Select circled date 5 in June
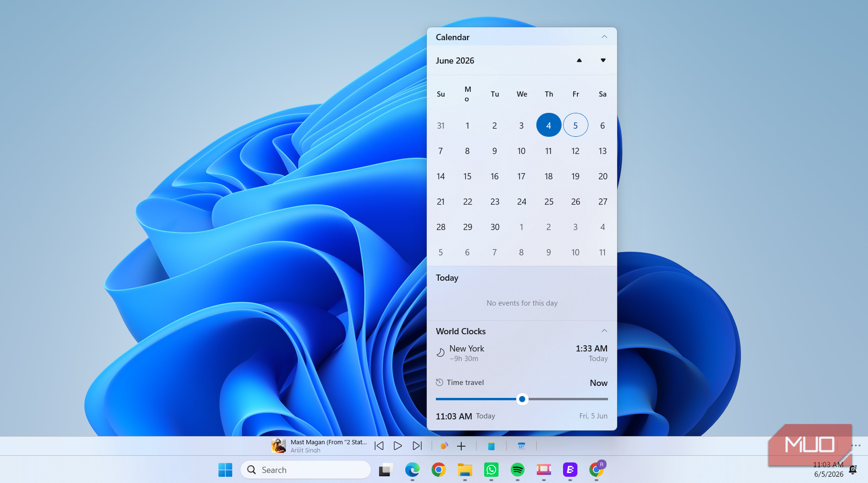Screen dimensions: 868x483 pos(575,125)
